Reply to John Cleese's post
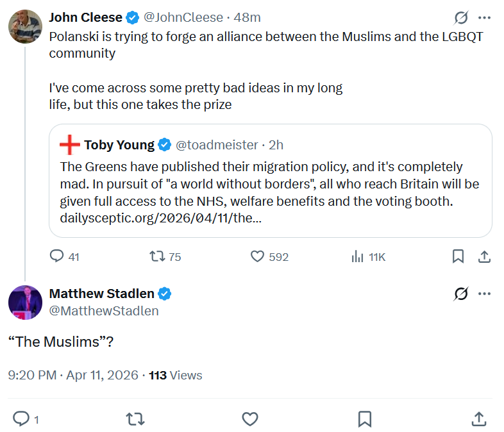Screen dimensions: 504x432 point(58,256)
